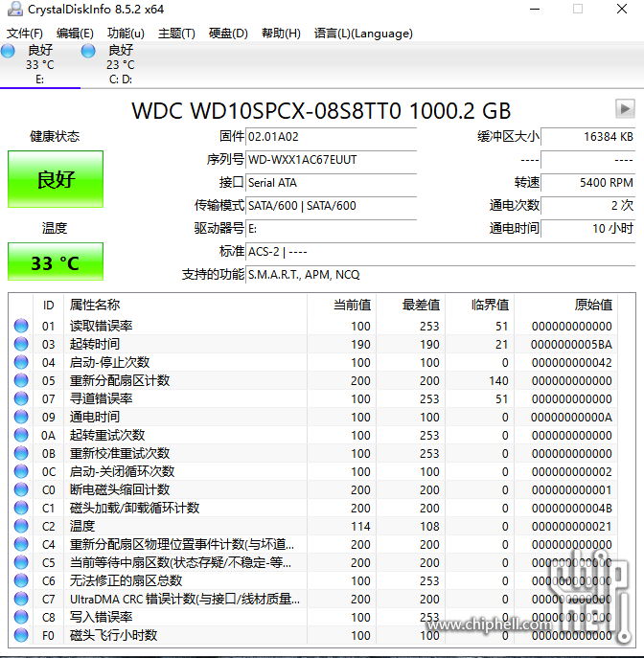Click the 当前值 column header

coord(342,306)
